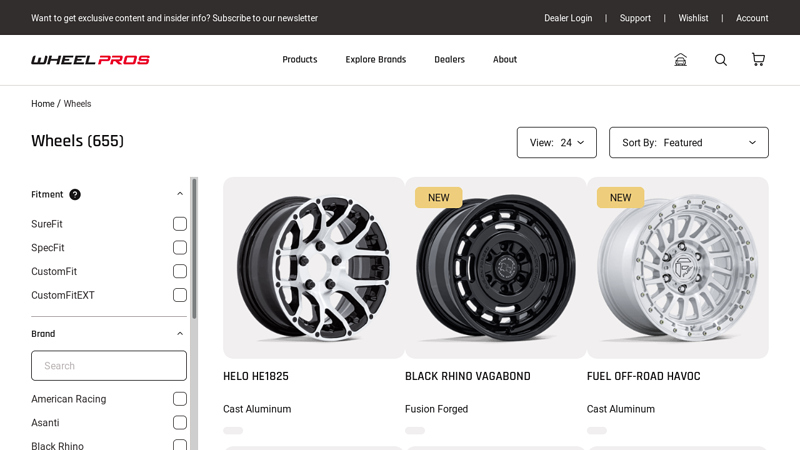The height and width of the screenshot is (450, 800).
Task: Click the 'Wheels (655)' heading
Action: 78,141
